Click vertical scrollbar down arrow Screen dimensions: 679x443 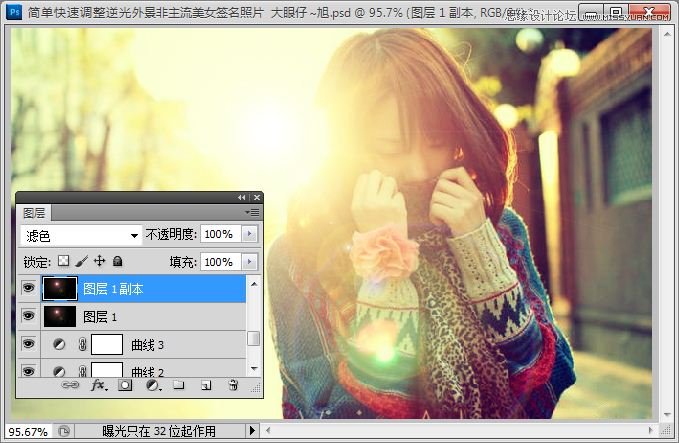click(x=667, y=415)
